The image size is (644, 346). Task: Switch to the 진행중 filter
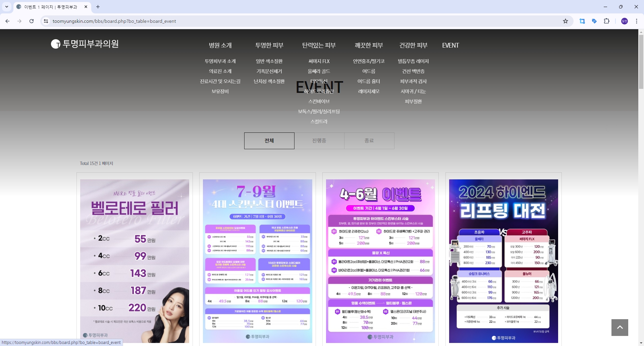click(x=319, y=140)
